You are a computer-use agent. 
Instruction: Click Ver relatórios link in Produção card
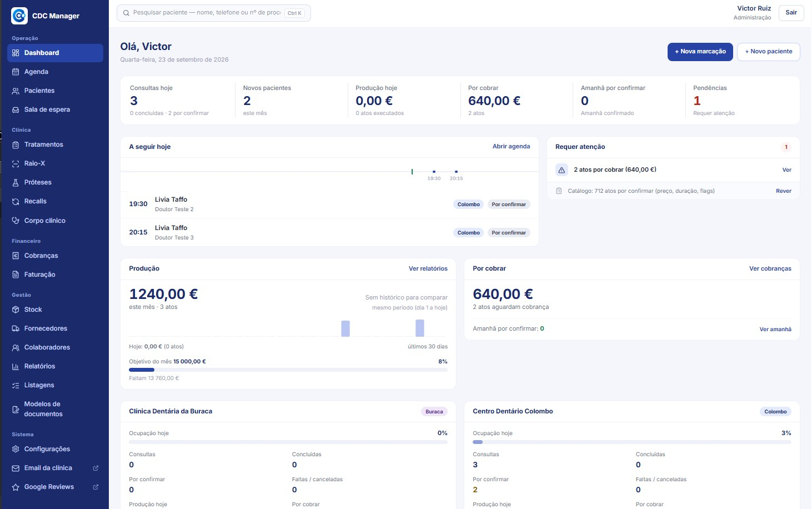[428, 268]
